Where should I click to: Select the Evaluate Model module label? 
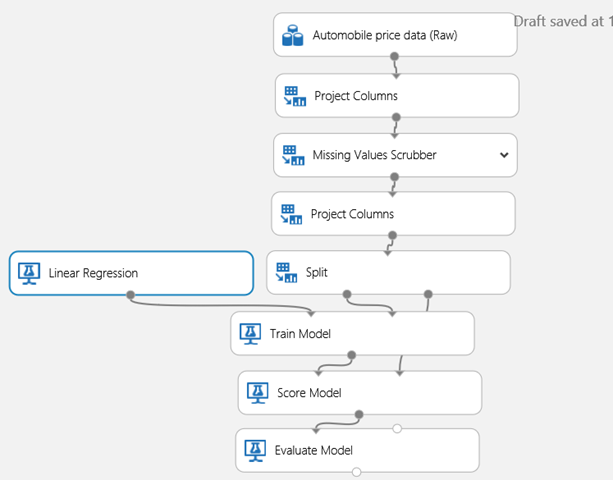coord(313,450)
